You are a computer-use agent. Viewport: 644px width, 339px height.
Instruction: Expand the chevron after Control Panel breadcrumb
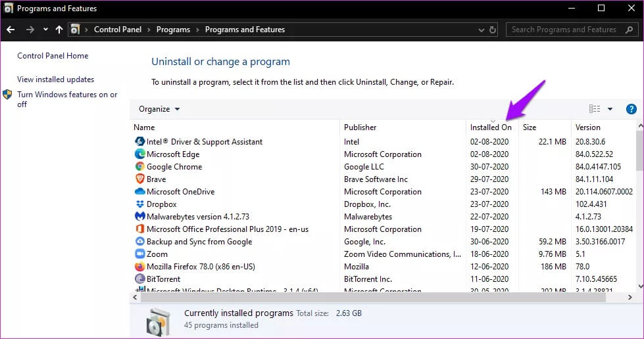pos(149,30)
